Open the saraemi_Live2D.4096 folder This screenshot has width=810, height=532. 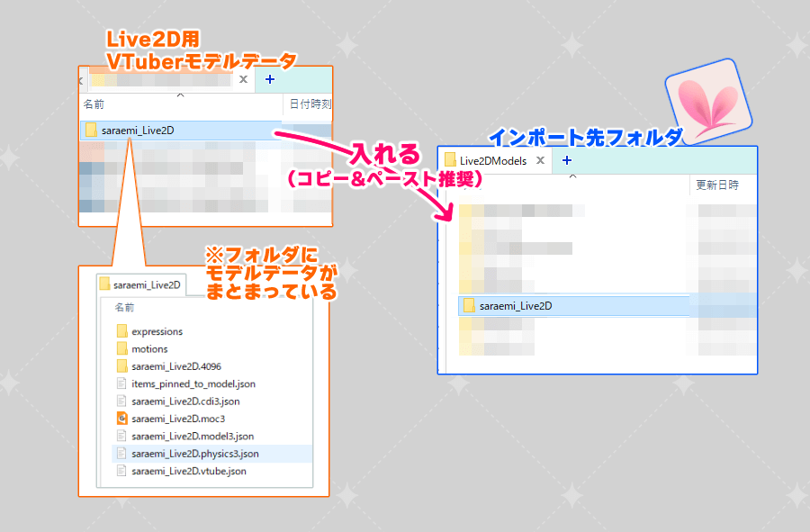pos(176,366)
